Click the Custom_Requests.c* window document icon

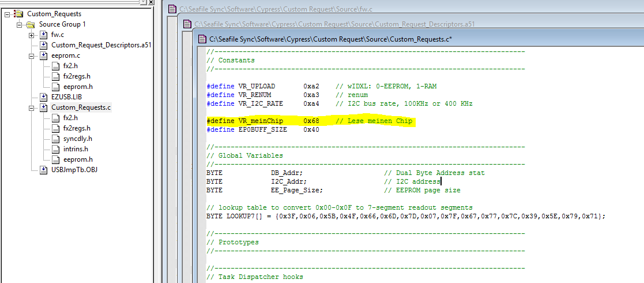click(x=202, y=39)
